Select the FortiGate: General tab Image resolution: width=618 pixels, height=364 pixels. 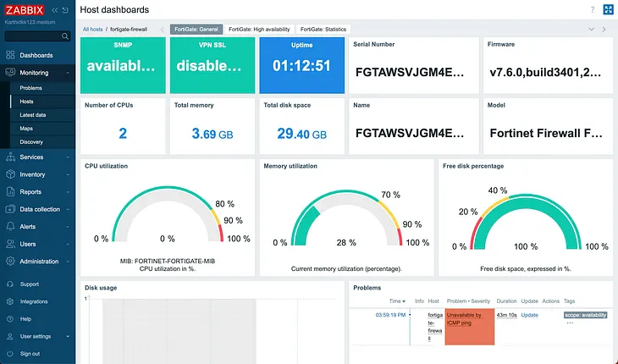coord(196,29)
